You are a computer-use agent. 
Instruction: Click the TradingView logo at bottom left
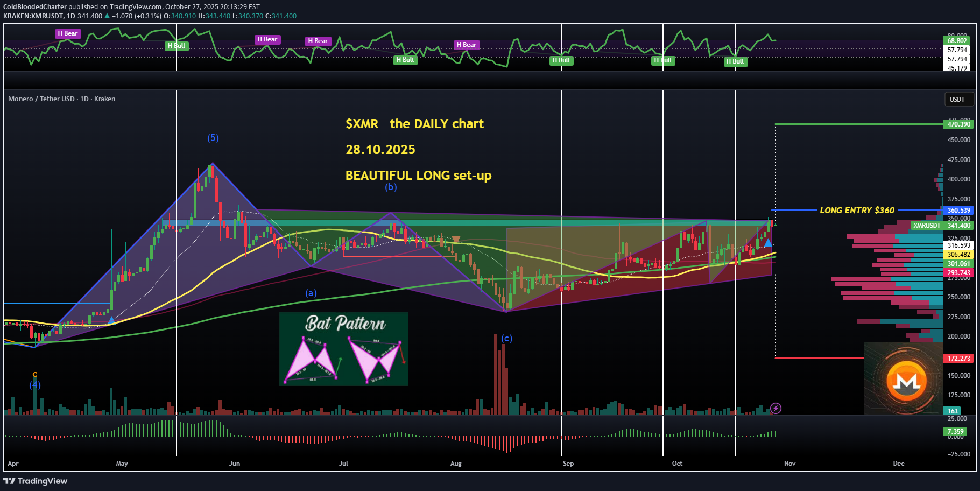[36, 480]
